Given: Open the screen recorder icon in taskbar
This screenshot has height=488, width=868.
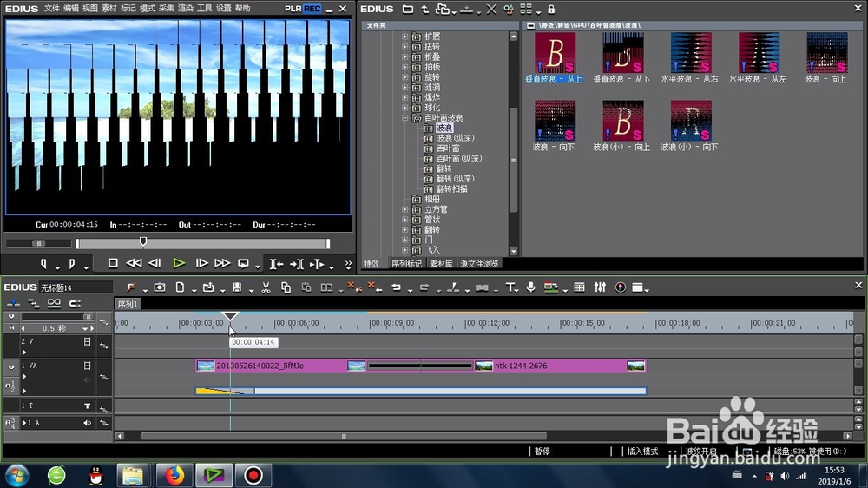Looking at the screenshot, I should click(253, 475).
